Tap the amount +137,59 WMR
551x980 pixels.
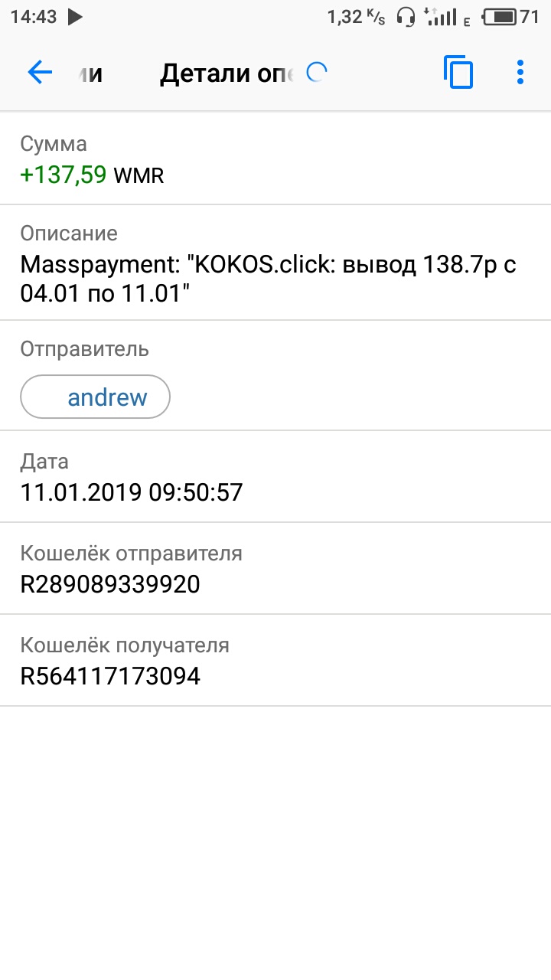coord(92,175)
